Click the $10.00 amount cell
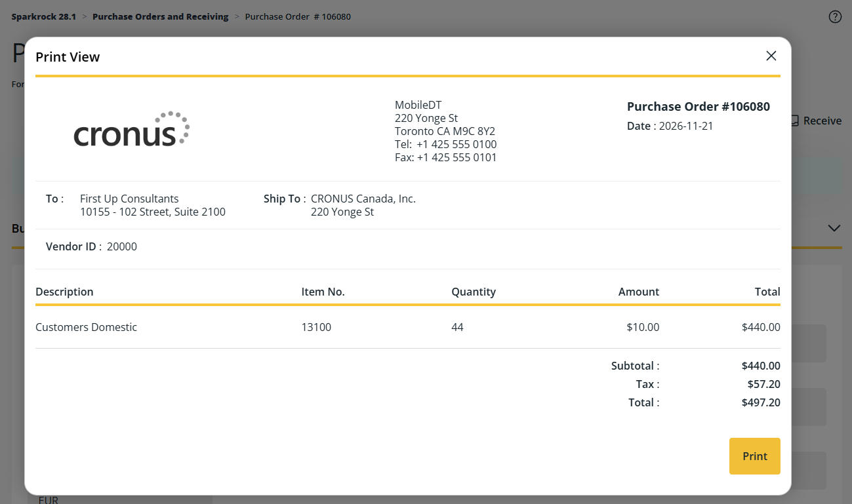Viewport: 852px width, 504px height. [643, 327]
